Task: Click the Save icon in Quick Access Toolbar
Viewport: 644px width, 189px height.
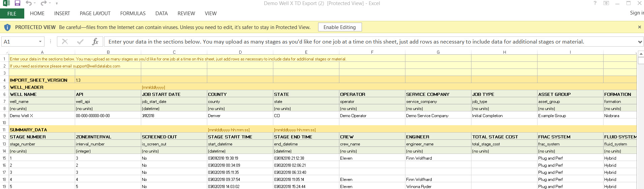Action: [x=18, y=3]
